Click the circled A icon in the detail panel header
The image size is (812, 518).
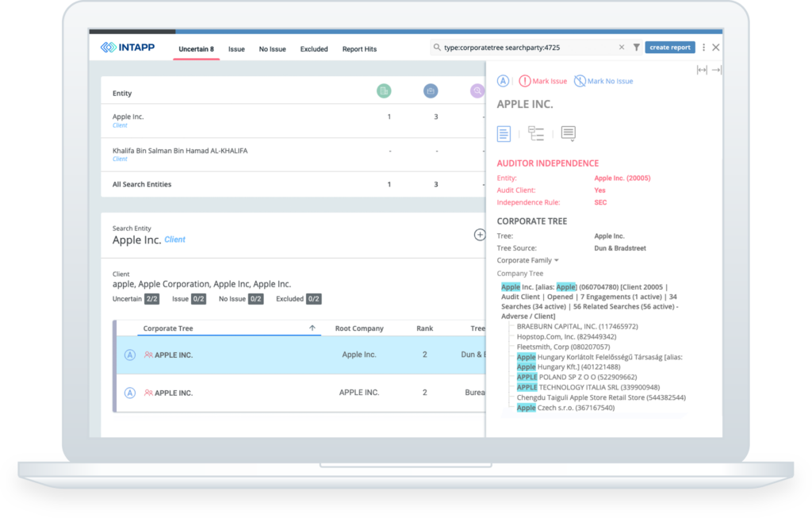point(503,81)
